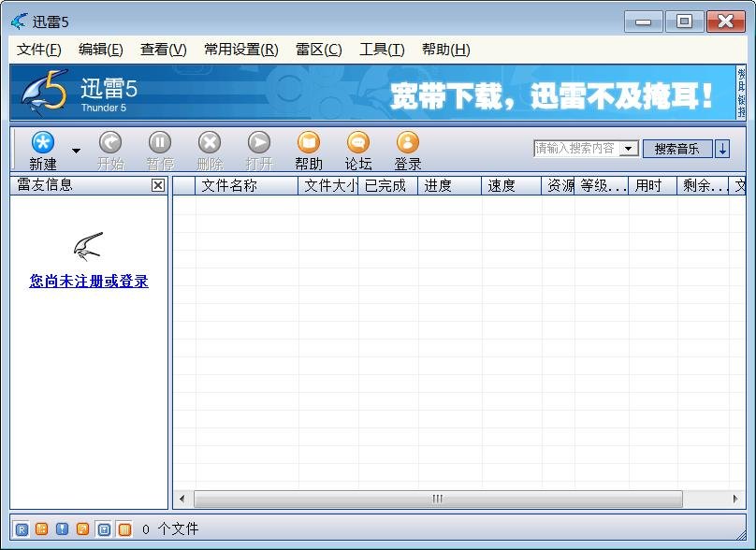Click the 等级 column header
Image resolution: width=756 pixels, height=550 pixels.
pos(602,185)
